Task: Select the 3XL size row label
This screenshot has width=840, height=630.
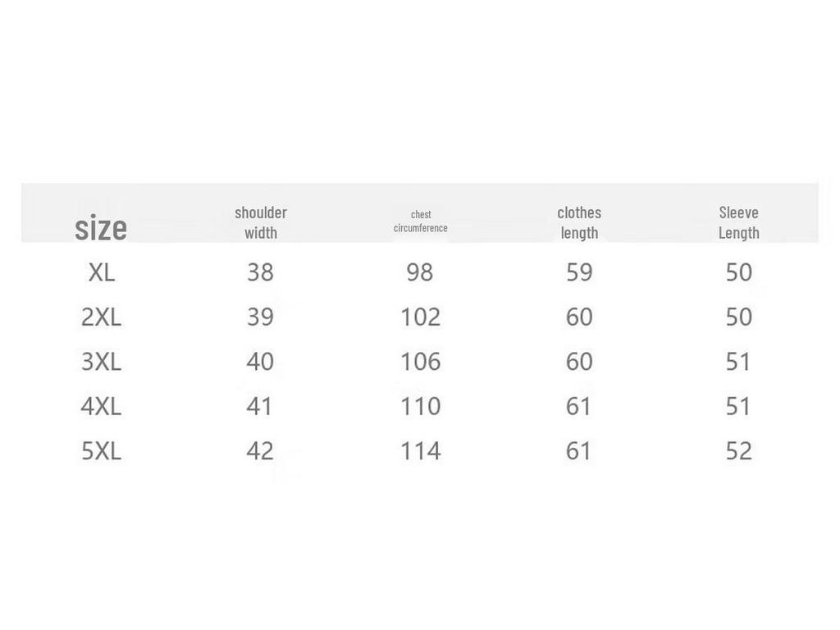Action: (101, 362)
